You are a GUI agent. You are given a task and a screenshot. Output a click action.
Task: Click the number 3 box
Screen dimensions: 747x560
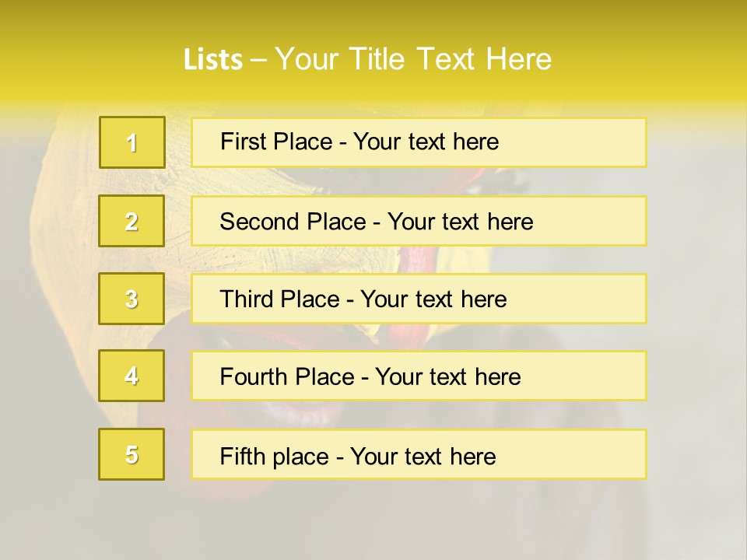coord(132,299)
